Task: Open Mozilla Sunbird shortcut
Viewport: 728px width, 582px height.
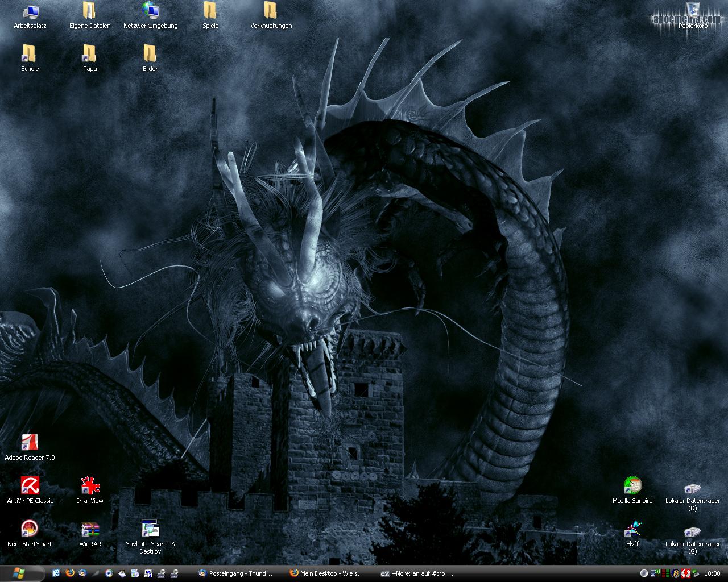Action: coord(632,487)
